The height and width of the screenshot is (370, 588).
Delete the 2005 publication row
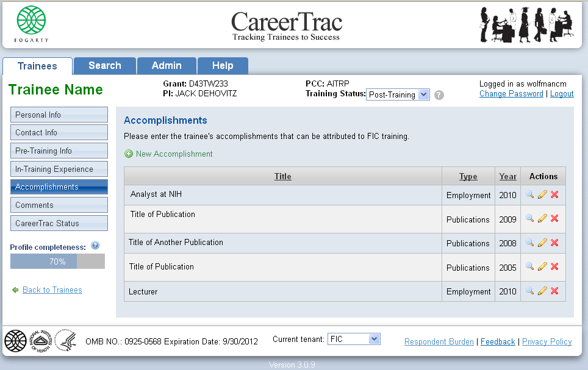[x=554, y=266]
